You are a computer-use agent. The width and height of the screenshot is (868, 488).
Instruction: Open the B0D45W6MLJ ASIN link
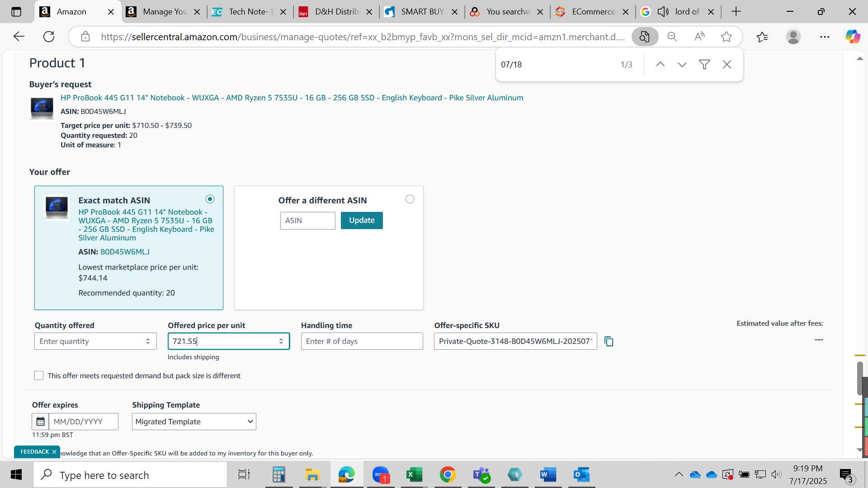coord(125,252)
